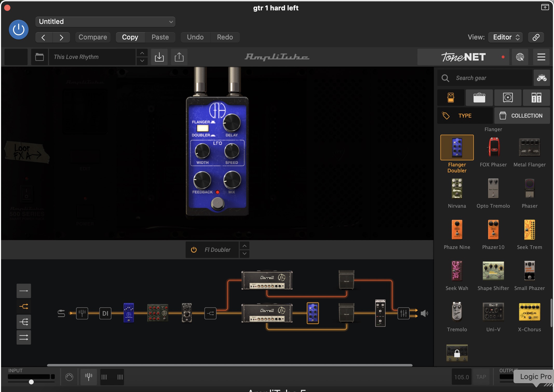Click the Fl Doubler down chevron

click(244, 254)
